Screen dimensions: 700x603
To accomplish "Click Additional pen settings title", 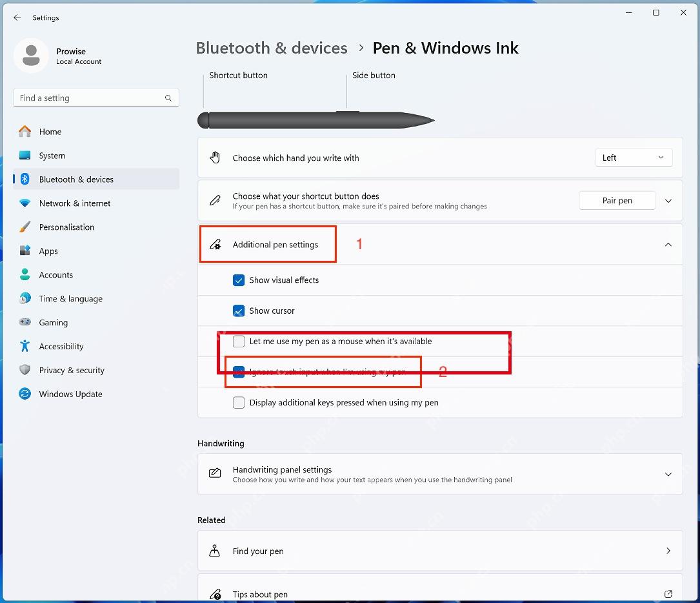I will [275, 245].
